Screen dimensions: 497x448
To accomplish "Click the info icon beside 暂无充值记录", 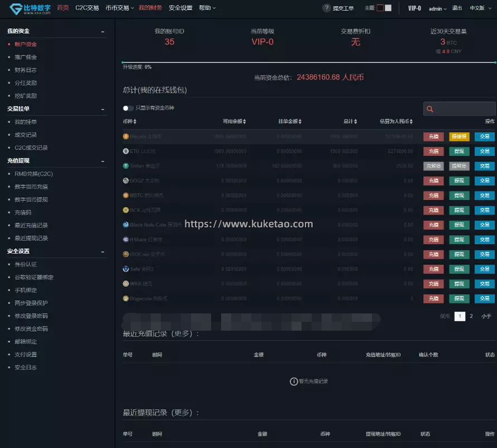I will click(x=294, y=382).
